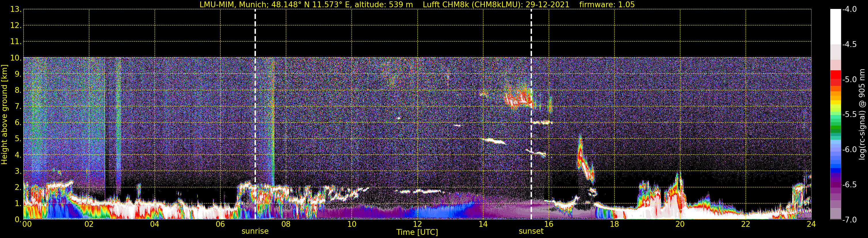Click the 18 hour tick label
The image size is (868, 238).
click(x=614, y=224)
